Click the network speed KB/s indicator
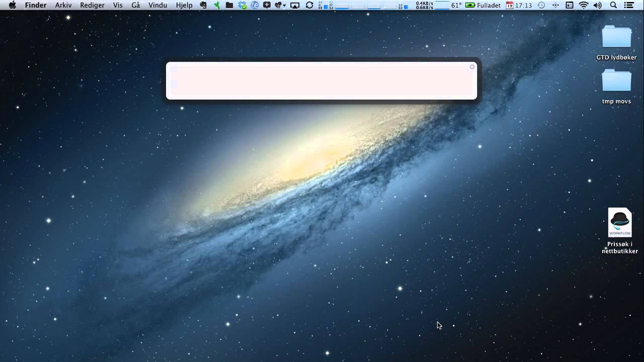 pos(425,5)
